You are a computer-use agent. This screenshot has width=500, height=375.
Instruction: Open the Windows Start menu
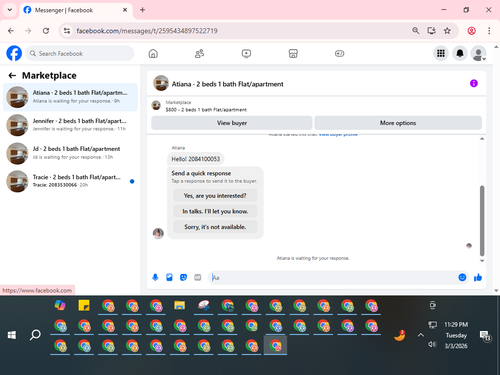click(12, 335)
